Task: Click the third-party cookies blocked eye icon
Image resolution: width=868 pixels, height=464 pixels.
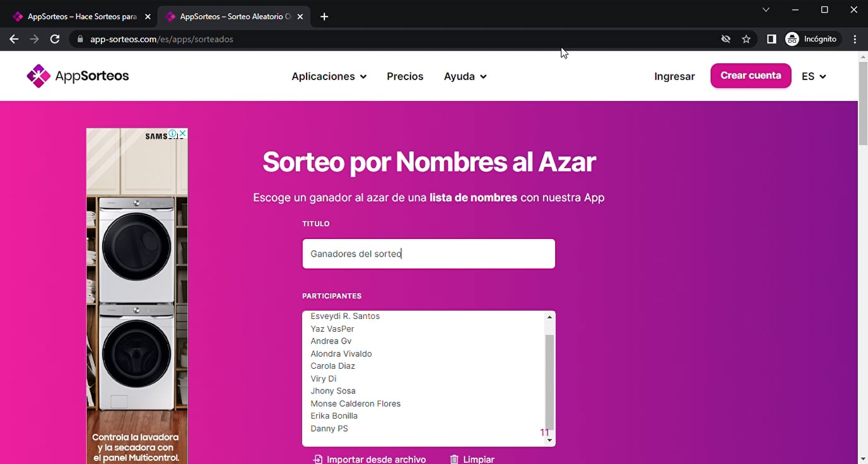Action: [726, 39]
